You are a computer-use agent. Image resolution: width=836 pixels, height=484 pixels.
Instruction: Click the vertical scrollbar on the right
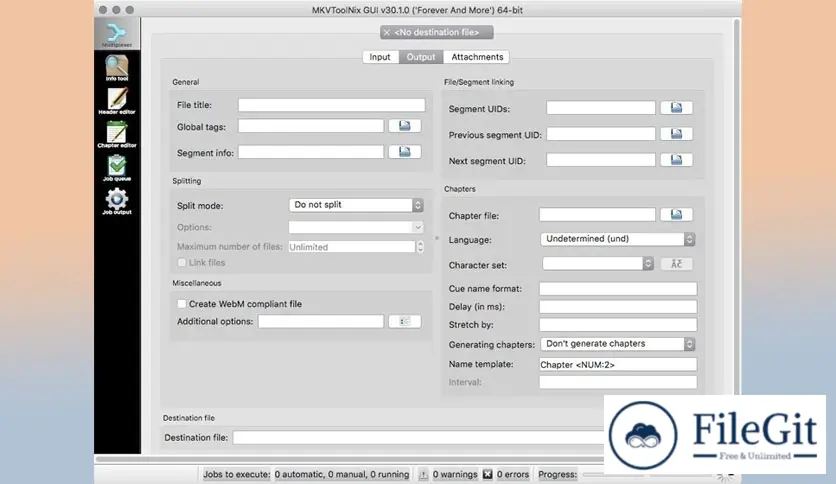pyautogui.click(x=737, y=205)
